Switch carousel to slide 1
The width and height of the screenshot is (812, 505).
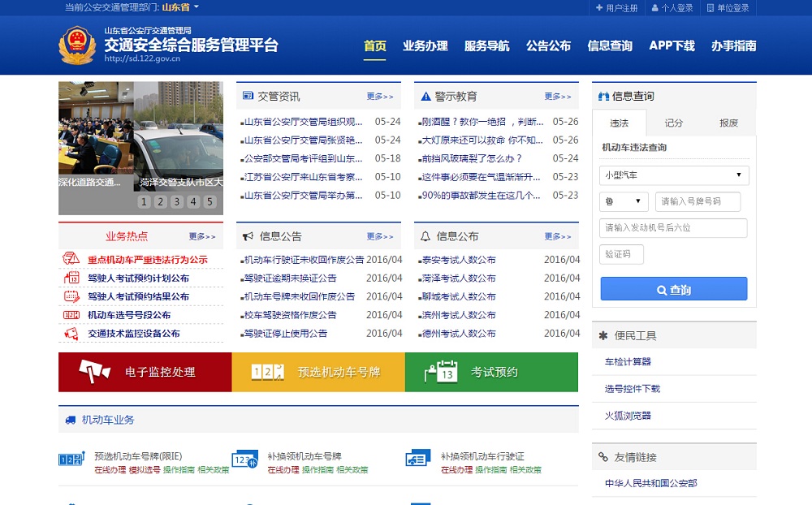(144, 202)
